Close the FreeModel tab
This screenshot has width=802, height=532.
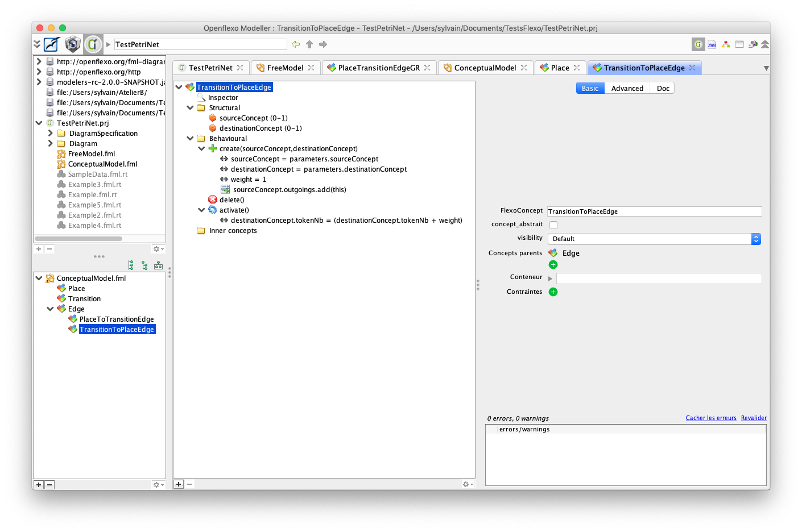pos(311,68)
